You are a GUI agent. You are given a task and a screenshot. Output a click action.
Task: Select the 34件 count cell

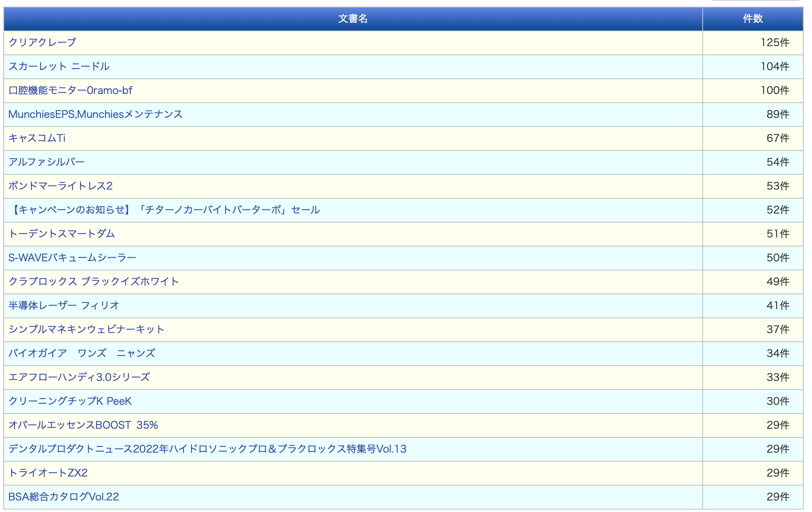753,354
